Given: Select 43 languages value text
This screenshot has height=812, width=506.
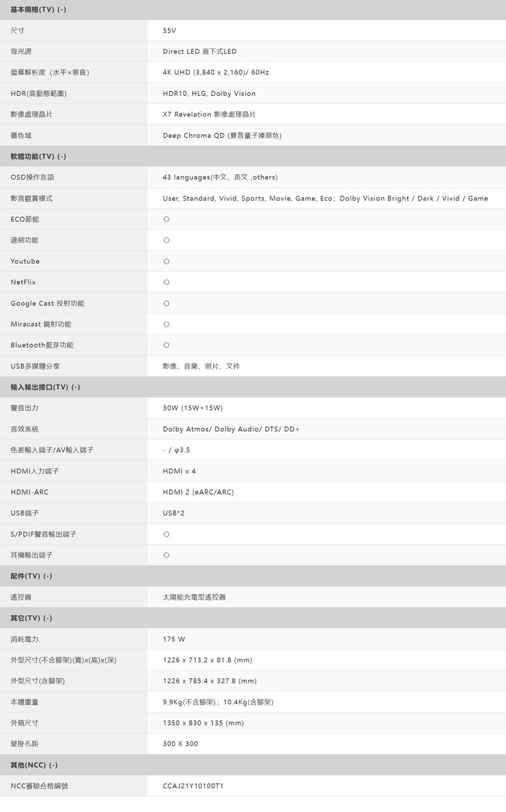Looking at the screenshot, I should click(220, 177).
